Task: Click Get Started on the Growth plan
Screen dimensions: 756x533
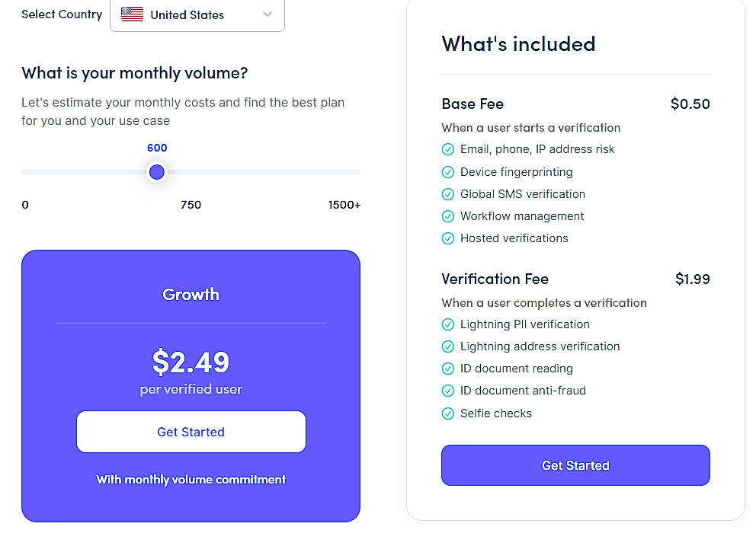Action: pyautogui.click(x=191, y=431)
